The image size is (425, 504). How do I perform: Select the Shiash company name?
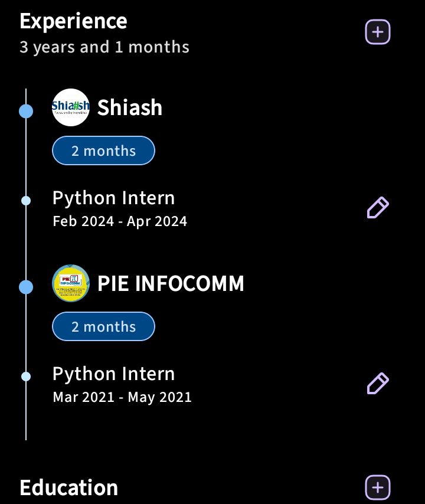[x=130, y=107]
